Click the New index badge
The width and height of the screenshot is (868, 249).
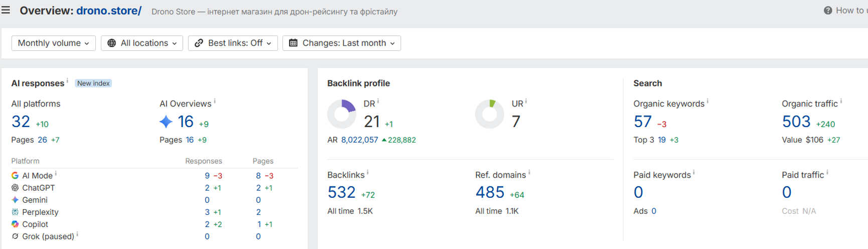[x=93, y=83]
